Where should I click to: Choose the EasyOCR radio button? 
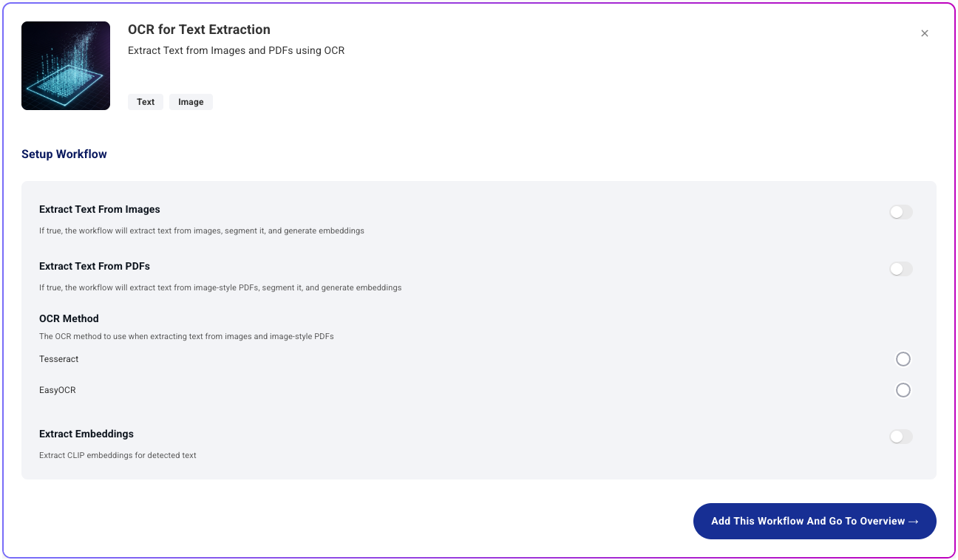click(x=903, y=390)
